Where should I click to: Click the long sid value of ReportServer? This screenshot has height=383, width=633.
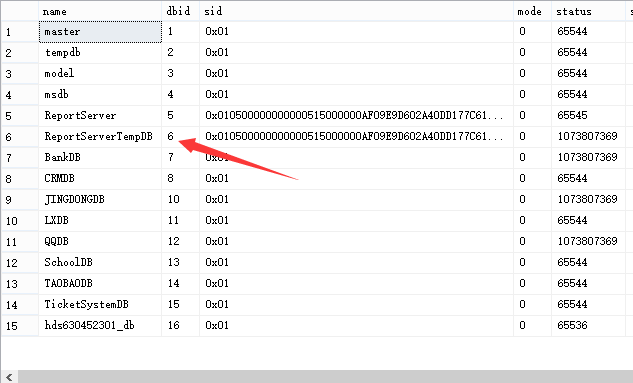pos(356,115)
